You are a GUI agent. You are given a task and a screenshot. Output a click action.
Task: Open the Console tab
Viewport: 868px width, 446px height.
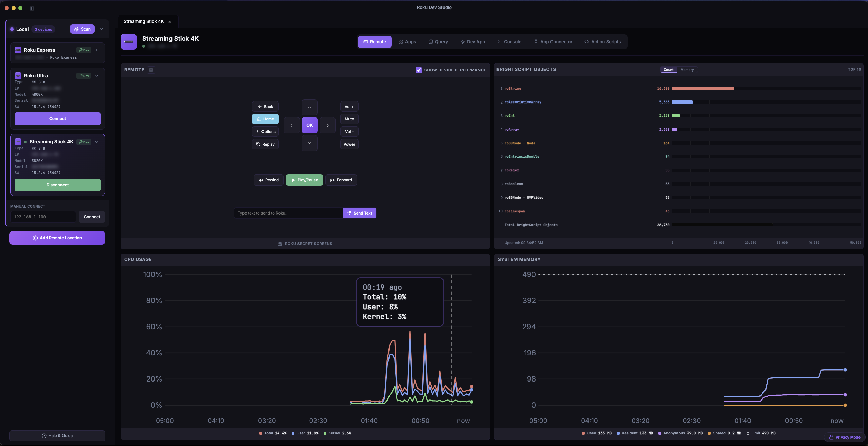click(x=509, y=42)
